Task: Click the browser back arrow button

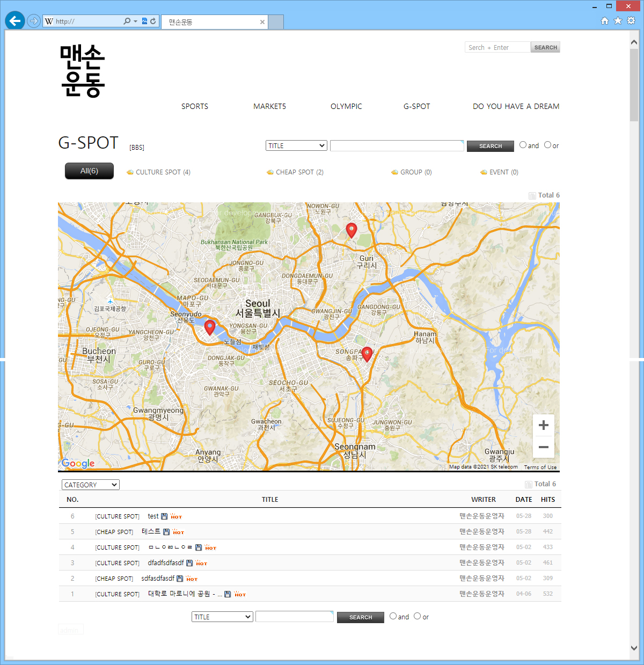Action: (15, 21)
